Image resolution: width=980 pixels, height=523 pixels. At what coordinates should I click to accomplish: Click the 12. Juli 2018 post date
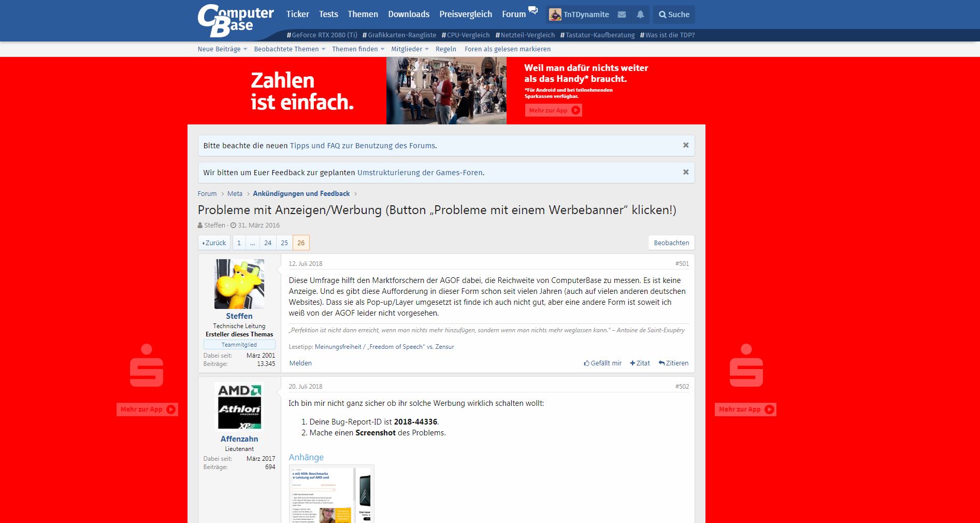coord(306,263)
